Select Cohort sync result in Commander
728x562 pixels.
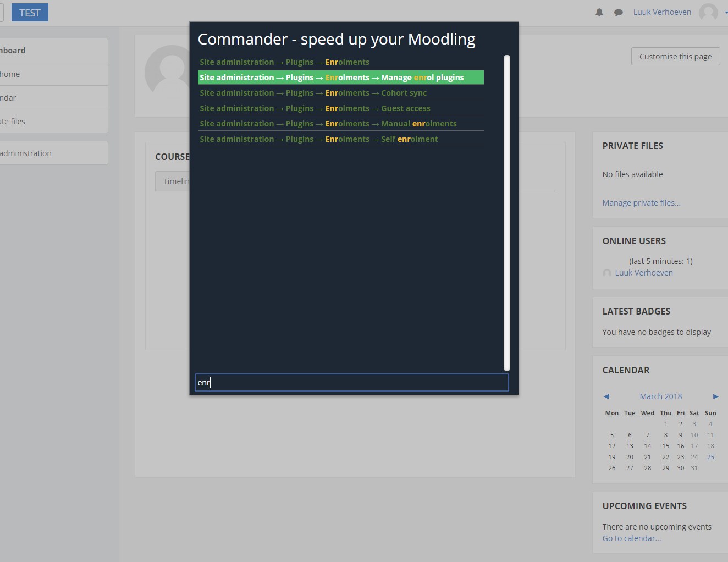(340, 93)
